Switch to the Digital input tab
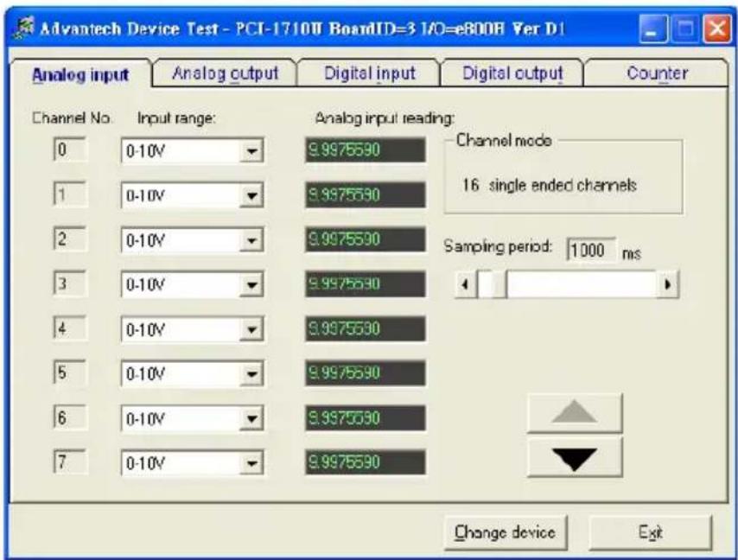The height and width of the screenshot is (560, 738). point(370,73)
